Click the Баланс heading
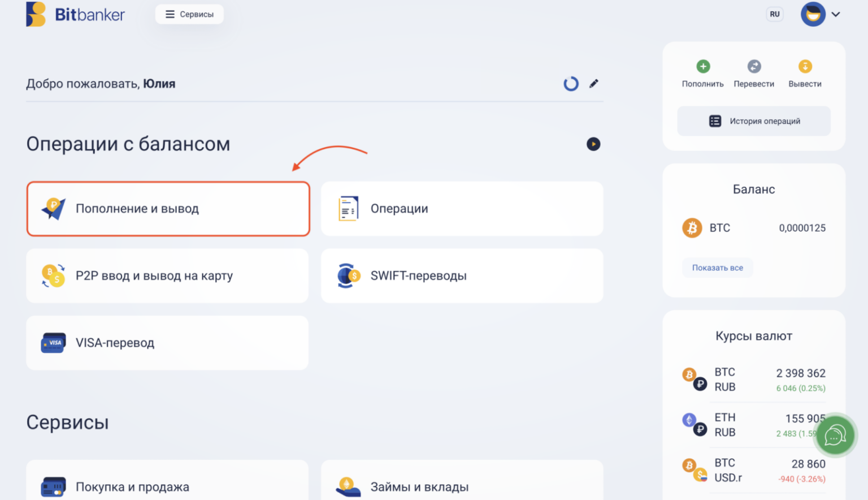The height and width of the screenshot is (500, 868). pyautogui.click(x=754, y=189)
